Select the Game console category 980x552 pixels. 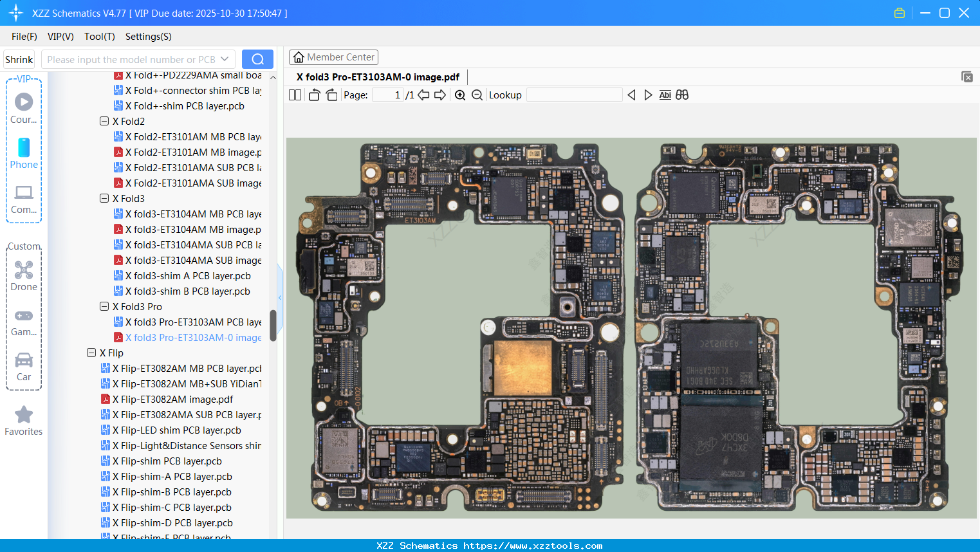pos(24,322)
